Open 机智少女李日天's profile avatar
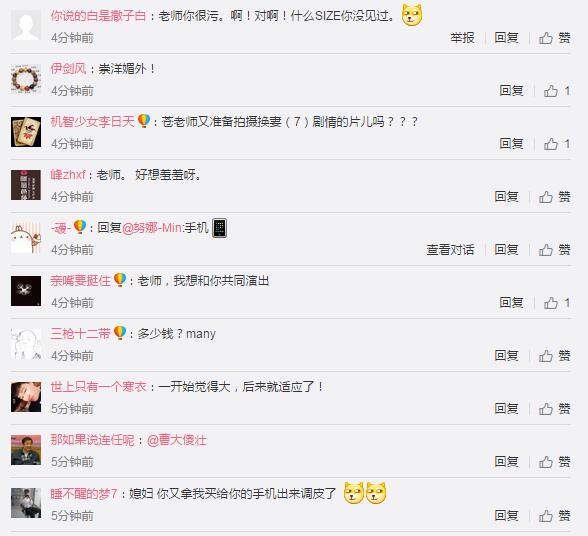The image size is (588, 536). point(26,132)
